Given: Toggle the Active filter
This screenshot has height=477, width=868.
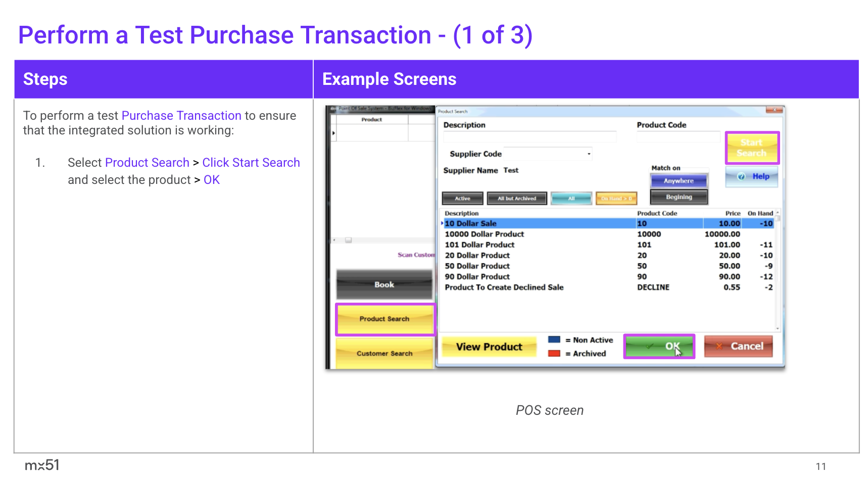Looking at the screenshot, I should 462,199.
